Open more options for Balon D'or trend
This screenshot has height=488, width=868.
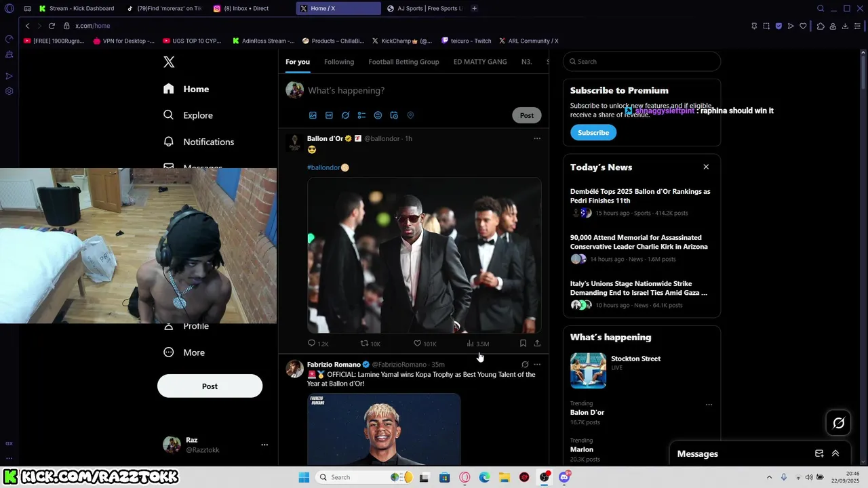click(709, 405)
